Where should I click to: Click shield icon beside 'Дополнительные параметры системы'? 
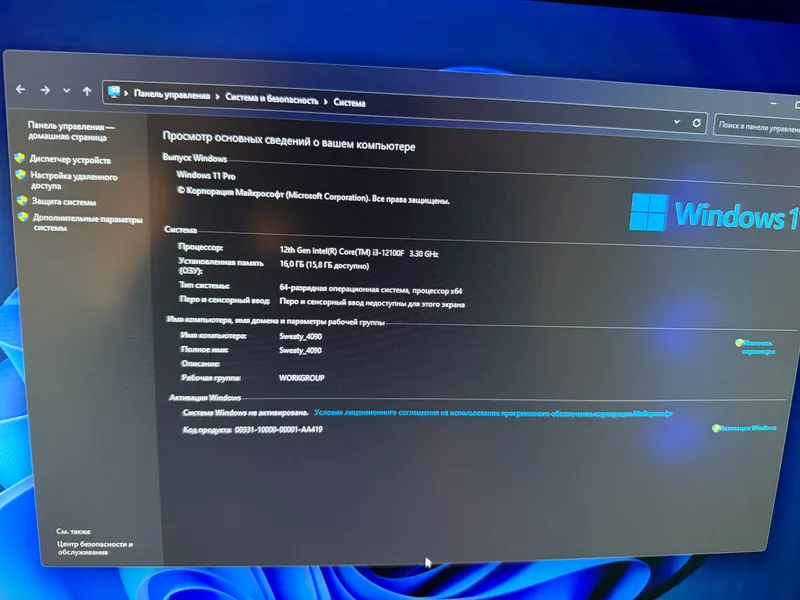[x=23, y=217]
